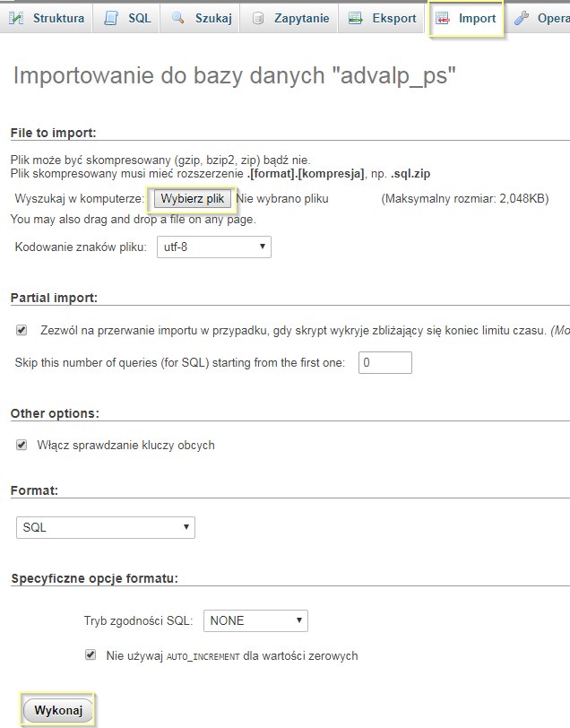Open SQL compatibility mode NONE dropdown
Image resolution: width=570 pixels, height=728 pixels.
click(x=255, y=620)
